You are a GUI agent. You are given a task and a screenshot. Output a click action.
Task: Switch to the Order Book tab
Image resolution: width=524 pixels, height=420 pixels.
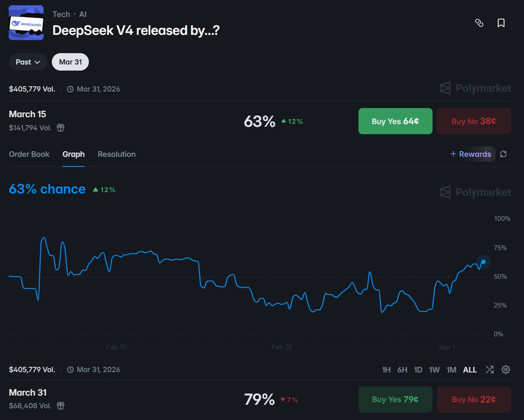point(29,154)
